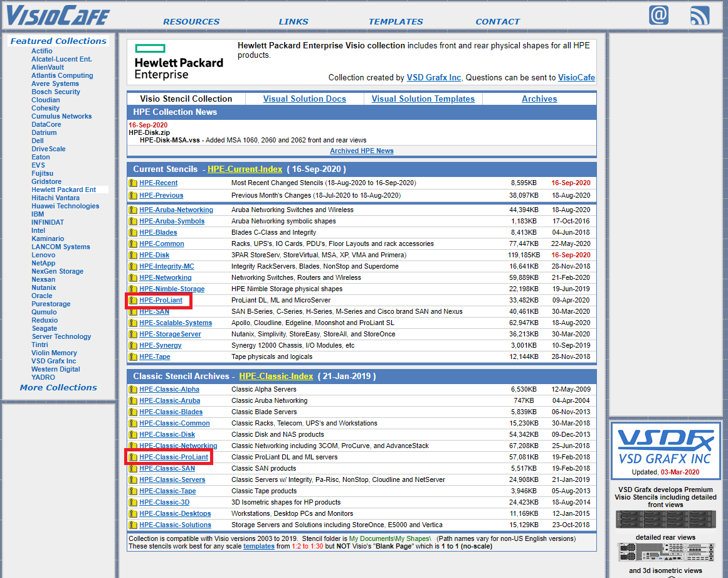This screenshot has width=728, height=578.
Task: Click the templates link in footer note
Action: (258, 547)
